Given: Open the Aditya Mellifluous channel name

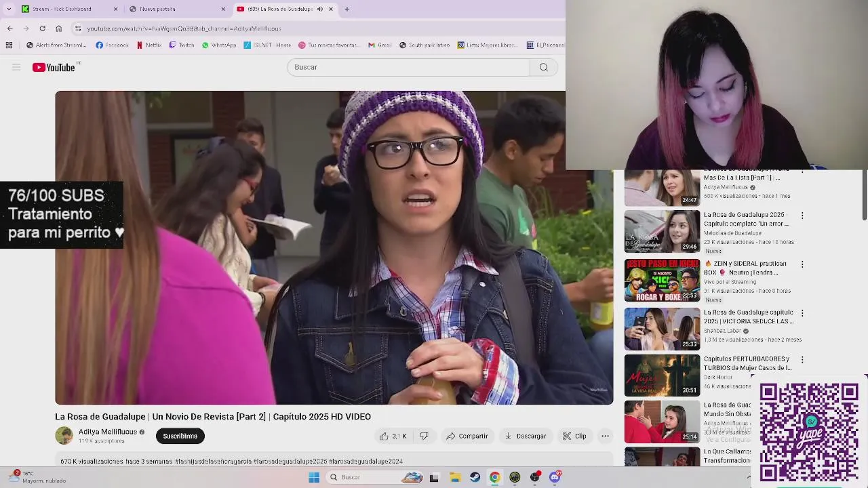Looking at the screenshot, I should pos(108,432).
